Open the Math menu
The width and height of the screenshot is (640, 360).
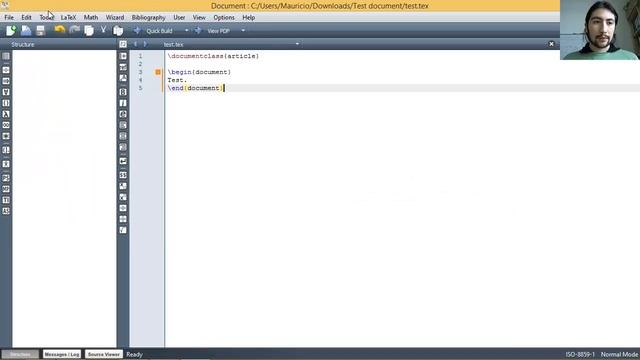point(91,18)
